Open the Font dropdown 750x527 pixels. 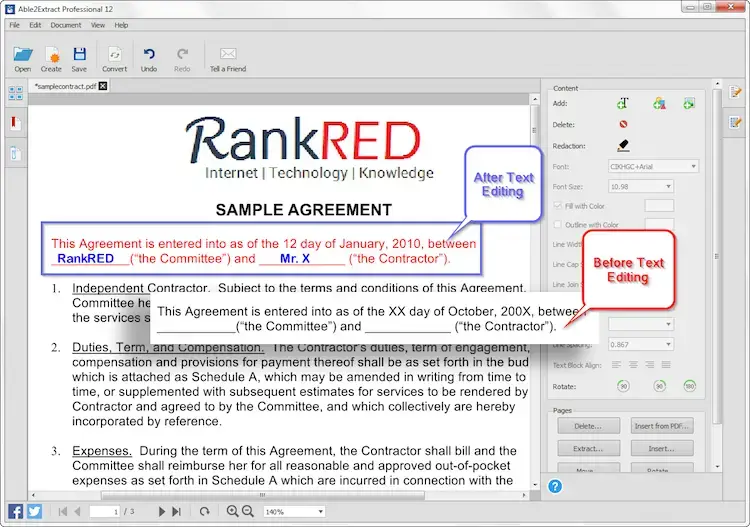653,166
